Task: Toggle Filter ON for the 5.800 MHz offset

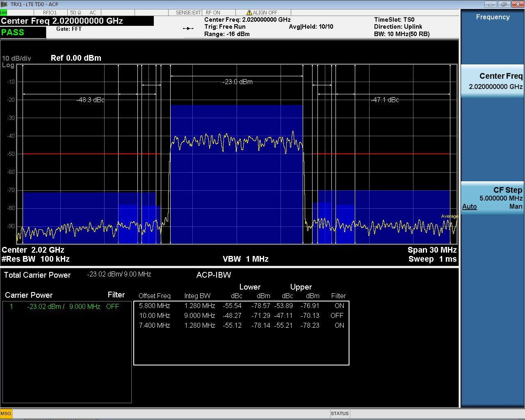Action: pyautogui.click(x=339, y=306)
